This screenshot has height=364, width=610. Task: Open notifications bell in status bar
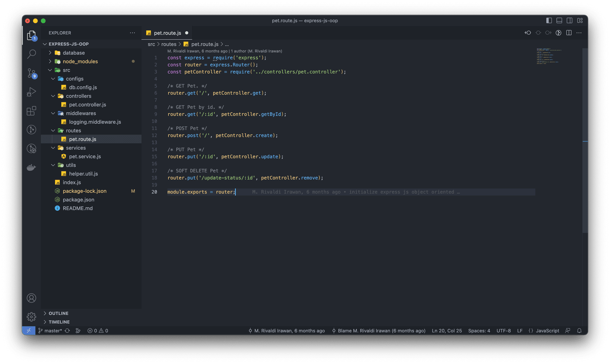coord(579,331)
